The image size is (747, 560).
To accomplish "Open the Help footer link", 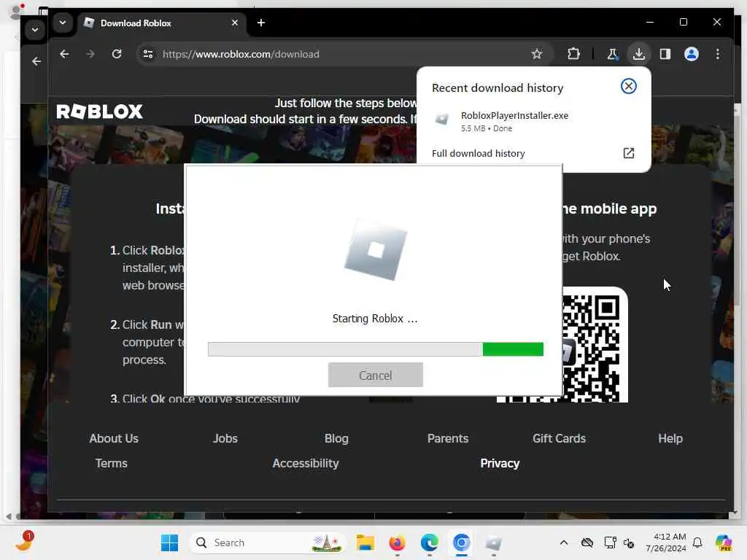I will coord(670,438).
